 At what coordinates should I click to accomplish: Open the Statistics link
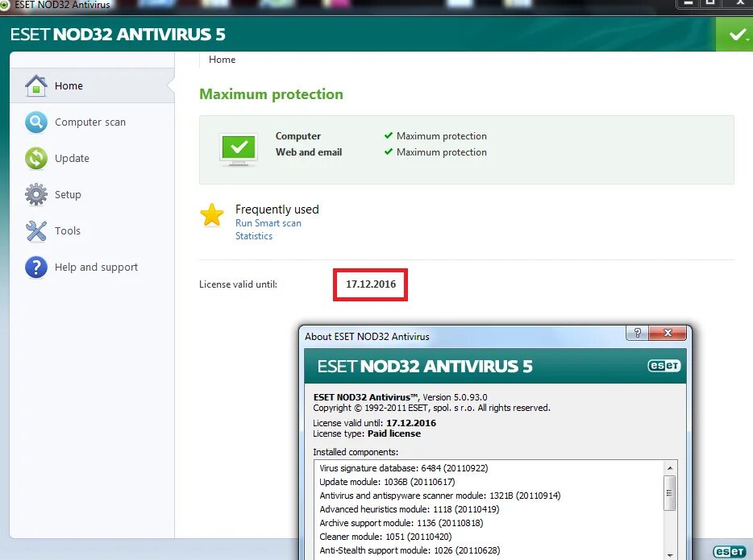pyautogui.click(x=254, y=236)
